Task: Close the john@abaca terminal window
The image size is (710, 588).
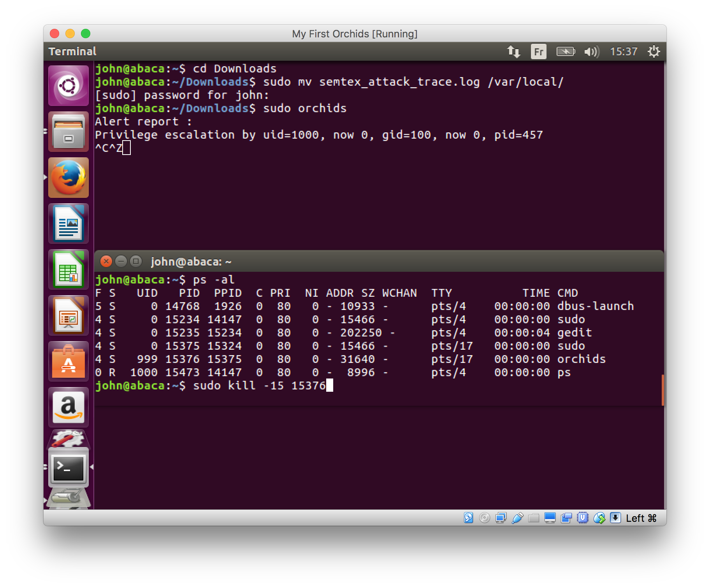Action: tap(106, 261)
